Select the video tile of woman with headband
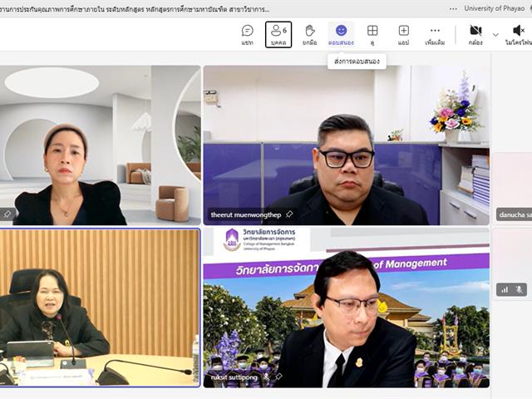Viewport: 532px width, 399px height. tap(100, 145)
